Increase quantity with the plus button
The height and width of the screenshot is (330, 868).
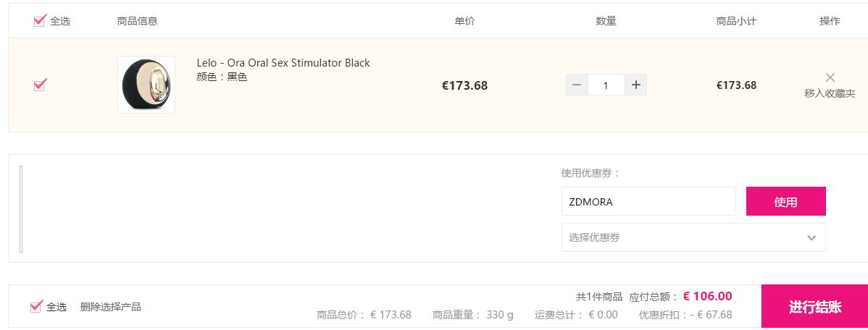click(636, 85)
